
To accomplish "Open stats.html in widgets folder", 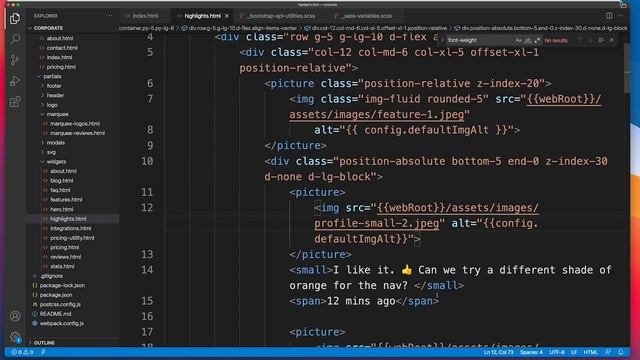I will [x=62, y=266].
